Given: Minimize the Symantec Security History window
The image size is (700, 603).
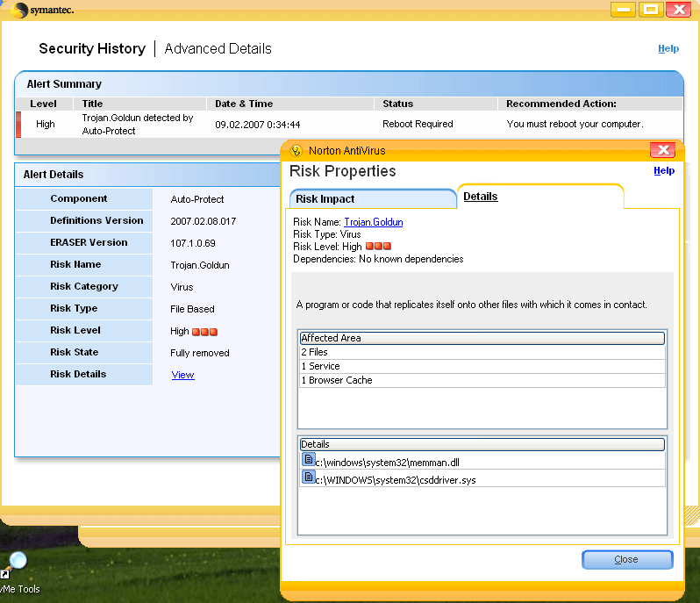Looking at the screenshot, I should 622,10.
